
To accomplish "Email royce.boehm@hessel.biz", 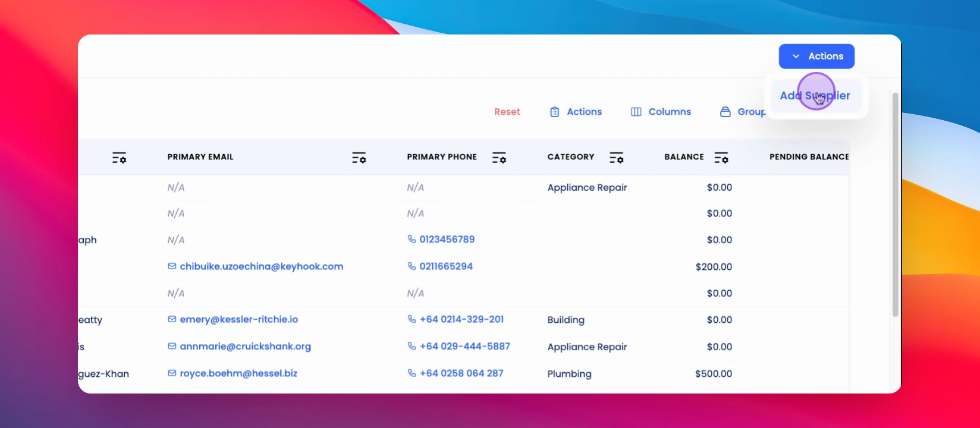I will pos(238,373).
